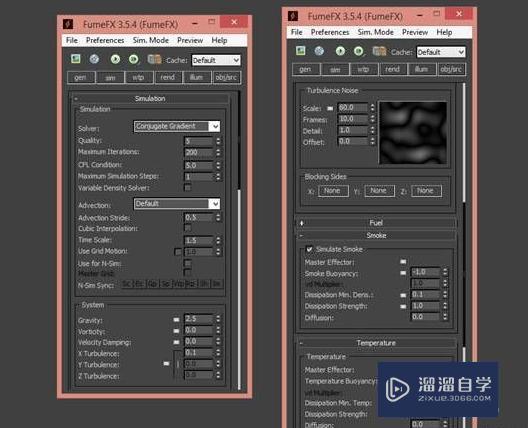Expand the Fuel rollout
This screenshot has width=528, height=428.
pos(376,223)
